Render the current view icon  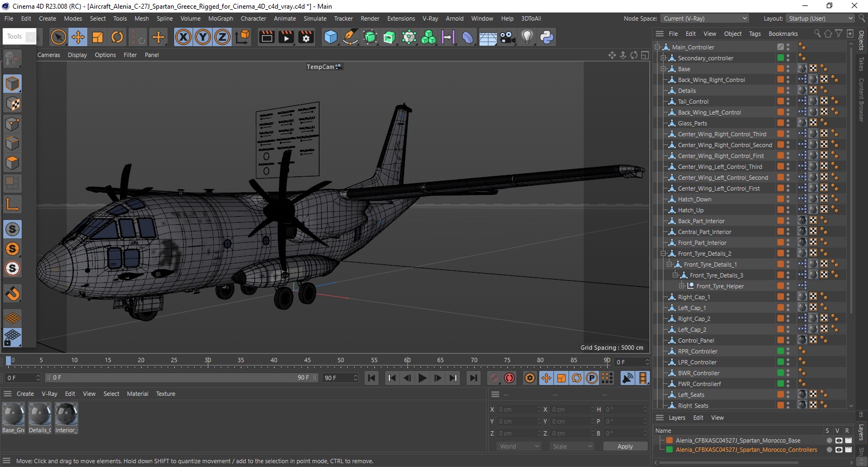pyautogui.click(x=267, y=37)
